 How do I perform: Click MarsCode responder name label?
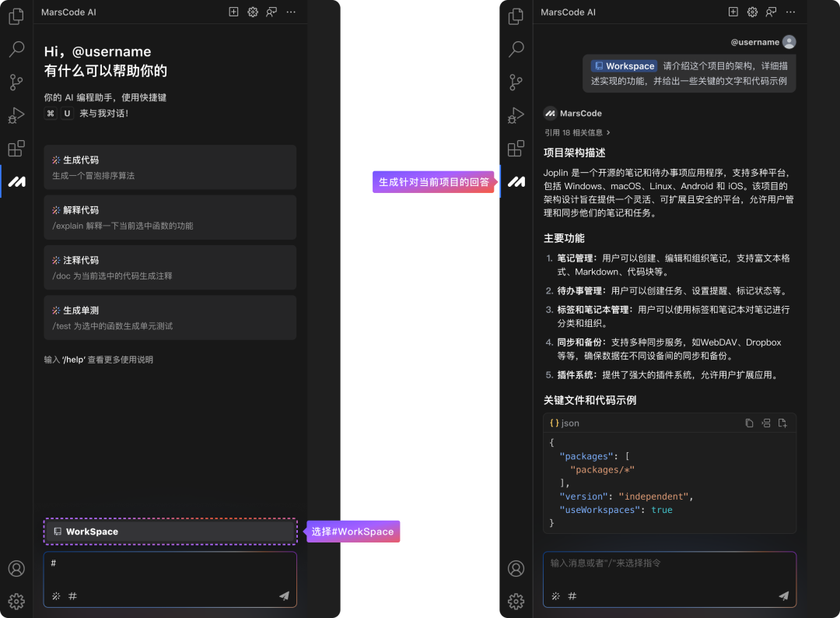click(x=581, y=113)
